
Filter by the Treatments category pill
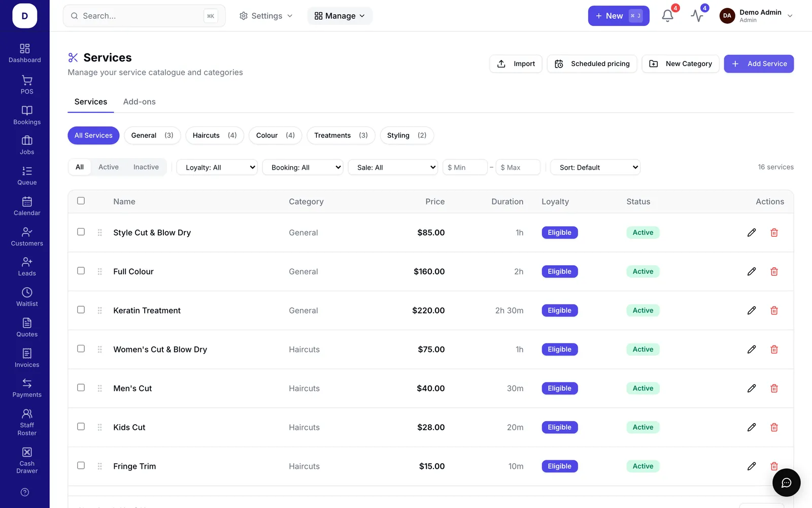[x=341, y=135]
